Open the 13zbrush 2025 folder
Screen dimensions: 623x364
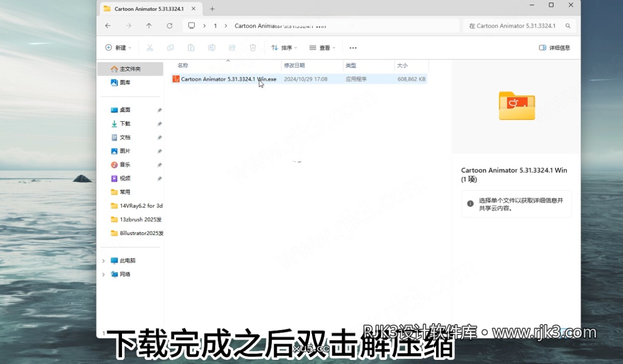click(137, 219)
